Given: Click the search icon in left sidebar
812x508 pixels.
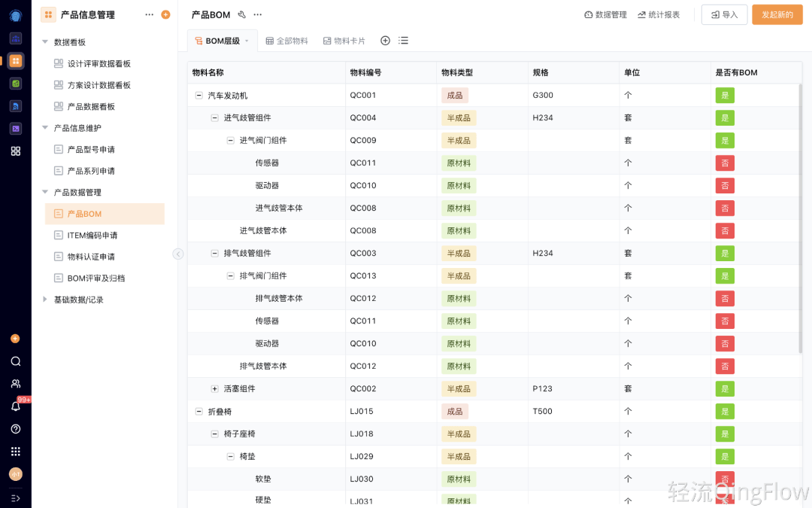Looking at the screenshot, I should click(15, 361).
